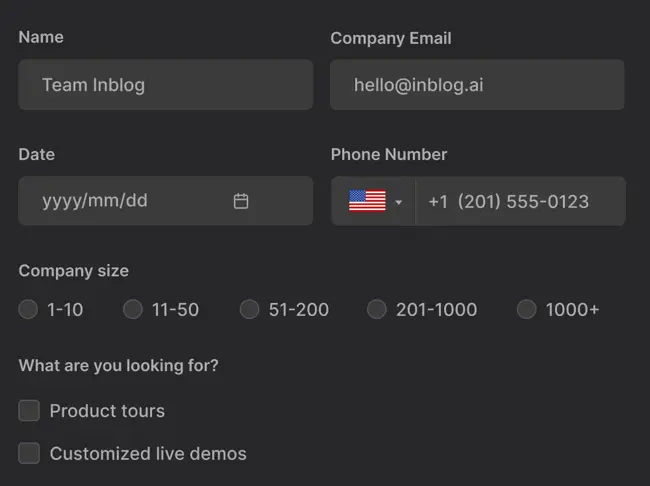The width and height of the screenshot is (650, 486).
Task: Tick the Product tours checkbox
Action: pyautogui.click(x=29, y=410)
